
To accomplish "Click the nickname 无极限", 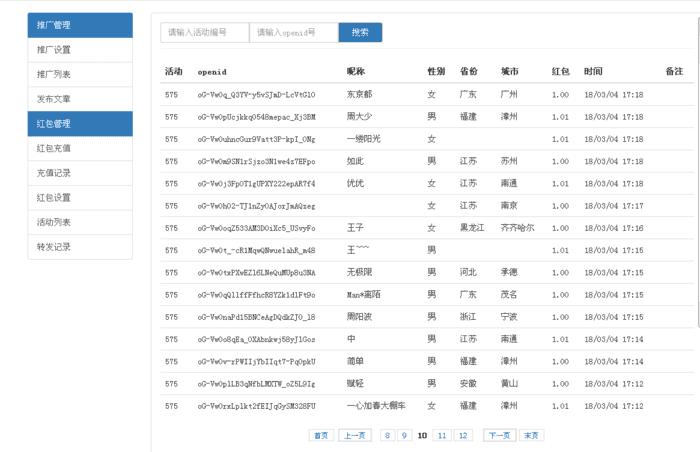I will pos(359,272).
